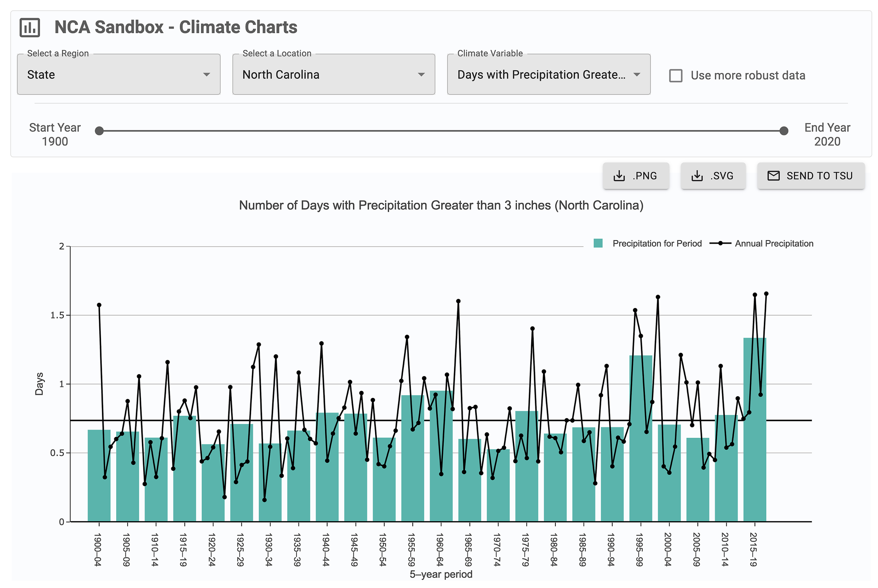Open the Climate Variable dropdown
Viewport: 878px width, 588px height.
pos(548,75)
